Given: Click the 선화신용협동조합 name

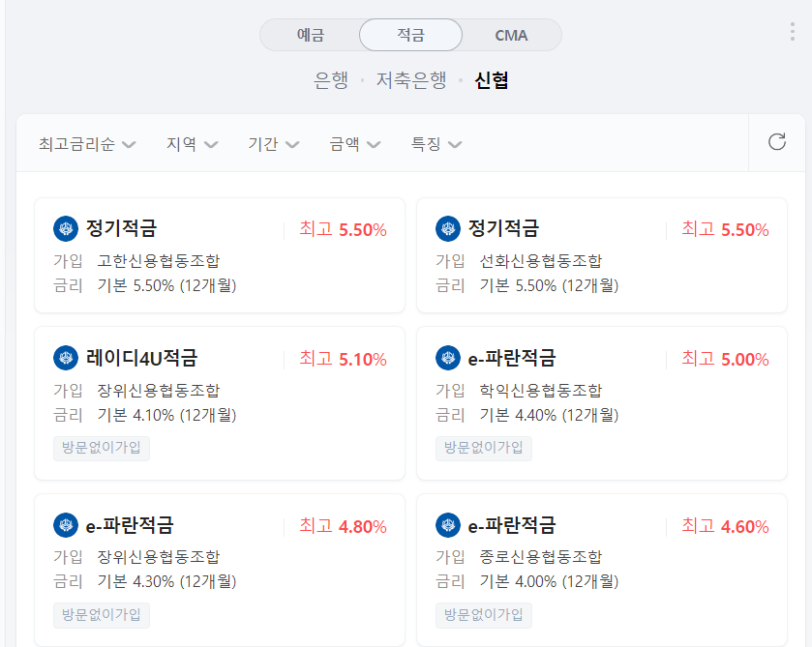Looking at the screenshot, I should click(x=541, y=260).
